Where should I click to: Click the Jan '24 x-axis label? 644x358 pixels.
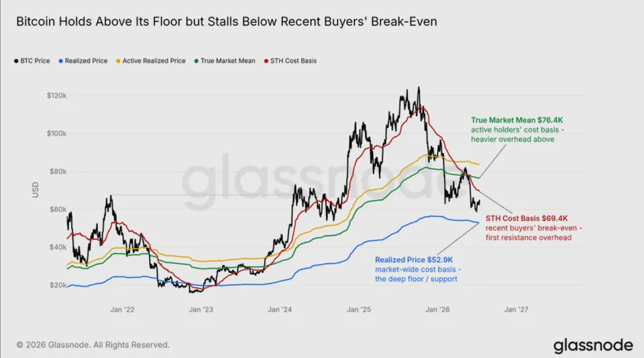(280, 310)
